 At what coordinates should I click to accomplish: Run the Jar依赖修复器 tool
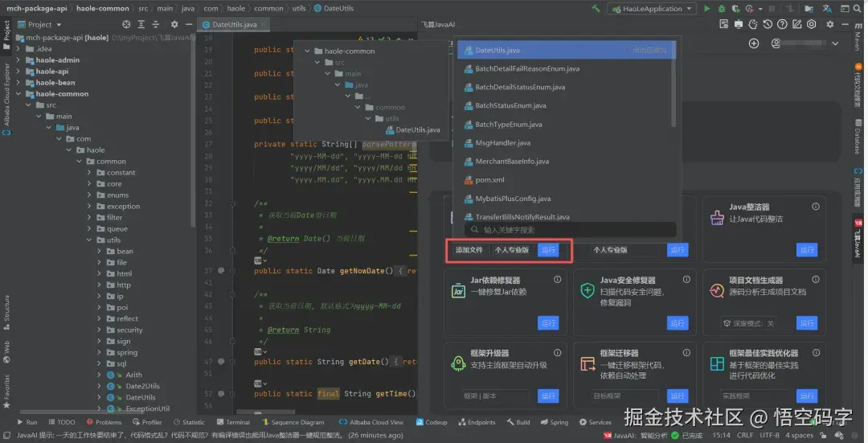coord(548,323)
